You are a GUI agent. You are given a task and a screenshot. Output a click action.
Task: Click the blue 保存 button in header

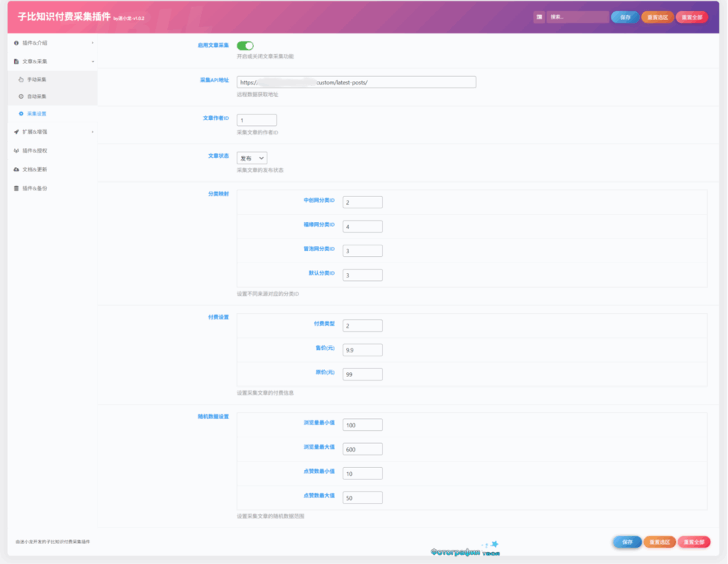tap(624, 17)
